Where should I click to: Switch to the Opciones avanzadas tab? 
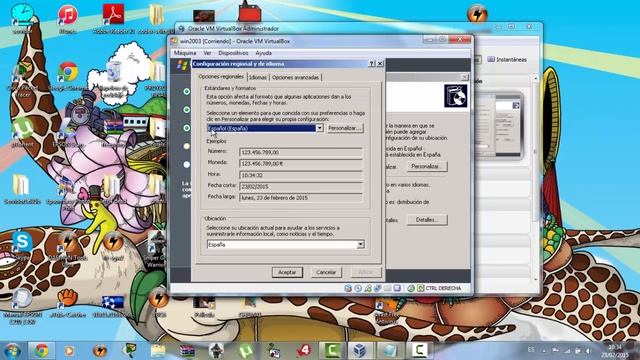tap(295, 77)
